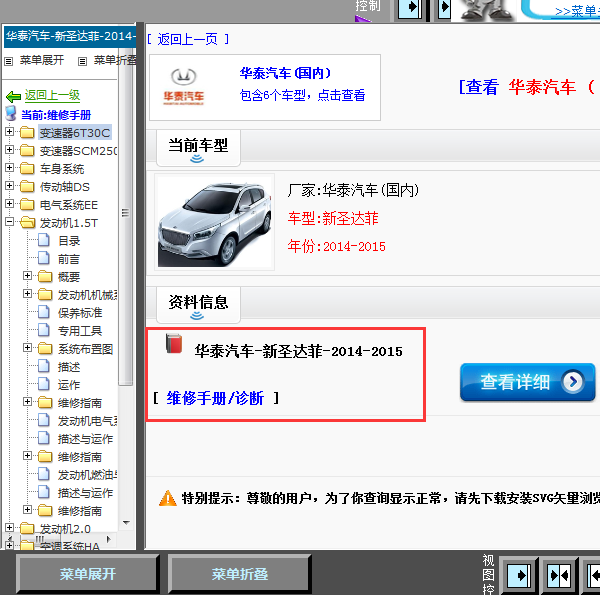Viewport: 600px width, 595px height.
Task: Click the sidebar vertical scrollbar thumb
Action: click(125, 213)
